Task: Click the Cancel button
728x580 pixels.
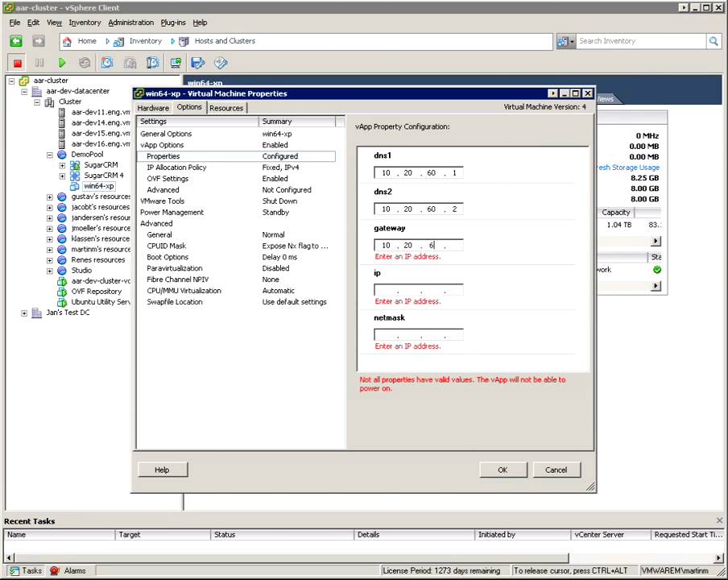Action: [x=556, y=470]
